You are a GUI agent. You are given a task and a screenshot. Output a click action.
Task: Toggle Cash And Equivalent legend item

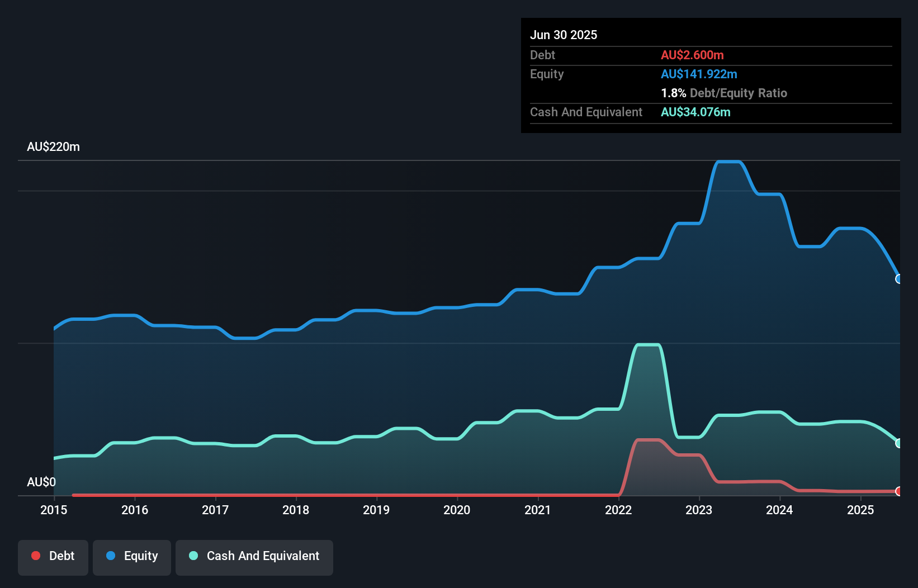coord(254,556)
